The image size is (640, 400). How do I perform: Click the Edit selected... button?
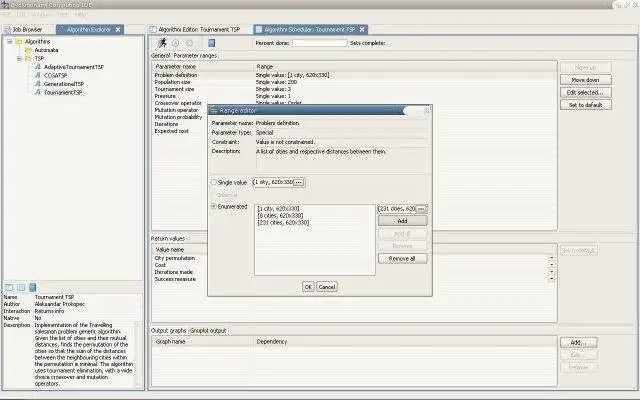(586, 92)
